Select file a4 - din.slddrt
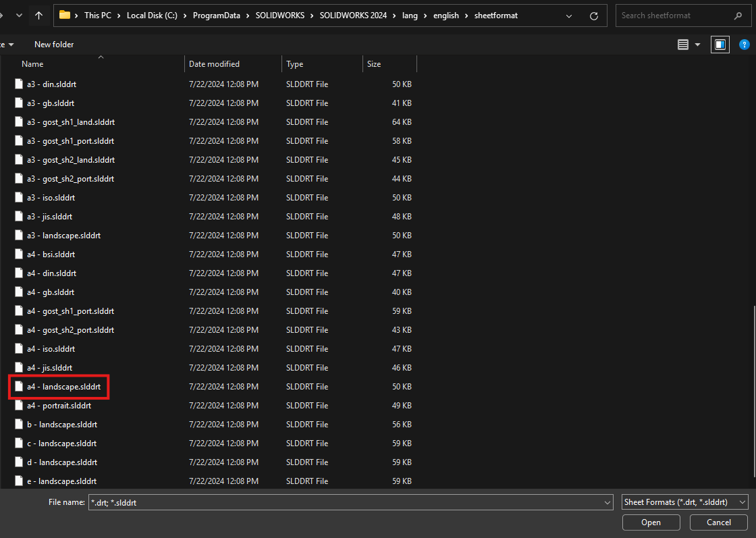This screenshot has width=756, height=538. (51, 273)
